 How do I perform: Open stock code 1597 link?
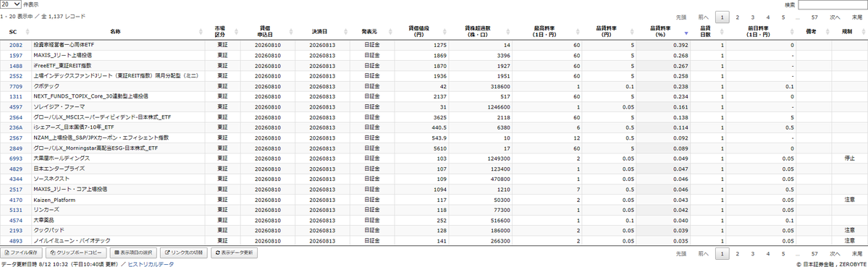(x=16, y=55)
